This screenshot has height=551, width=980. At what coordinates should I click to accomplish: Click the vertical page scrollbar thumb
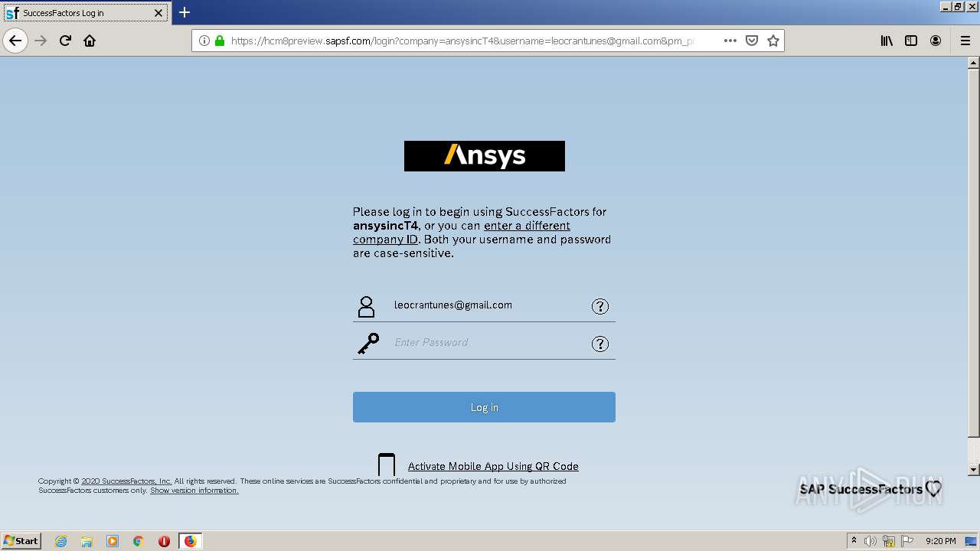point(974,253)
